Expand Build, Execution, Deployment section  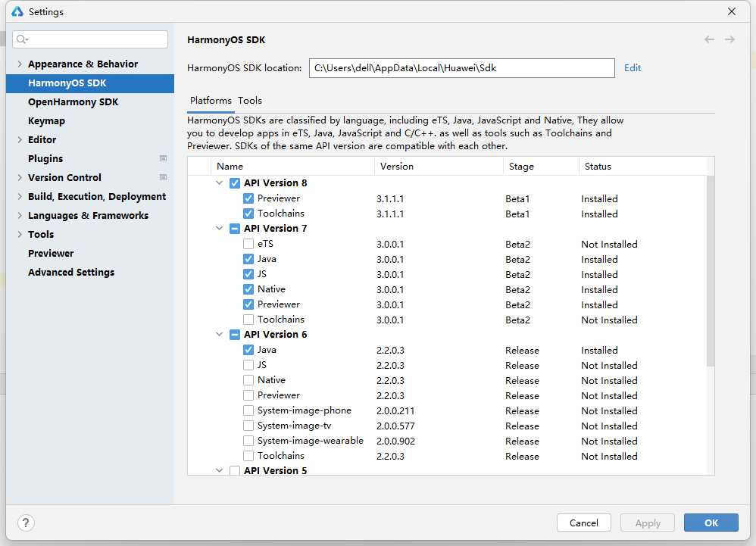coord(20,197)
